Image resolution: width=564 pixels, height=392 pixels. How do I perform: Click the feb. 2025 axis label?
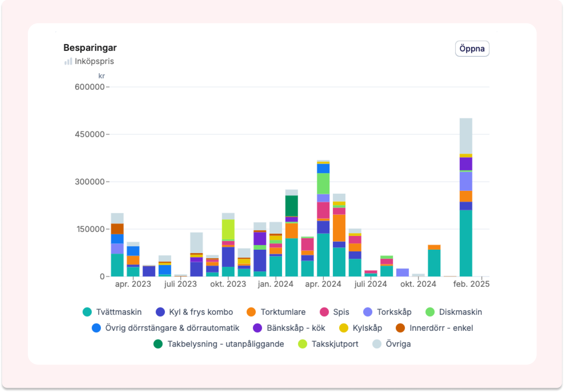click(471, 284)
